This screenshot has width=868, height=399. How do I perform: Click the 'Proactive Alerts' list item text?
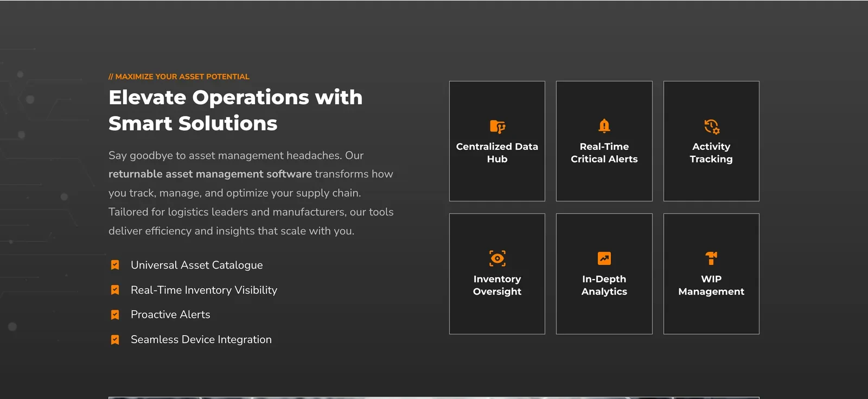(x=170, y=314)
